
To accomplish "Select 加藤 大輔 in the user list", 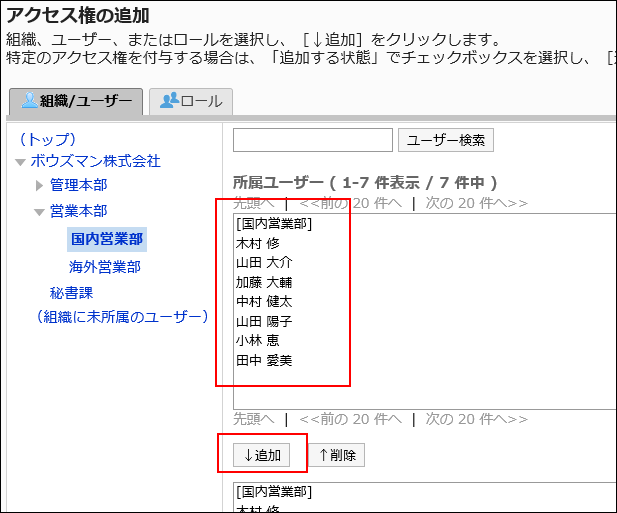I will click(x=264, y=282).
